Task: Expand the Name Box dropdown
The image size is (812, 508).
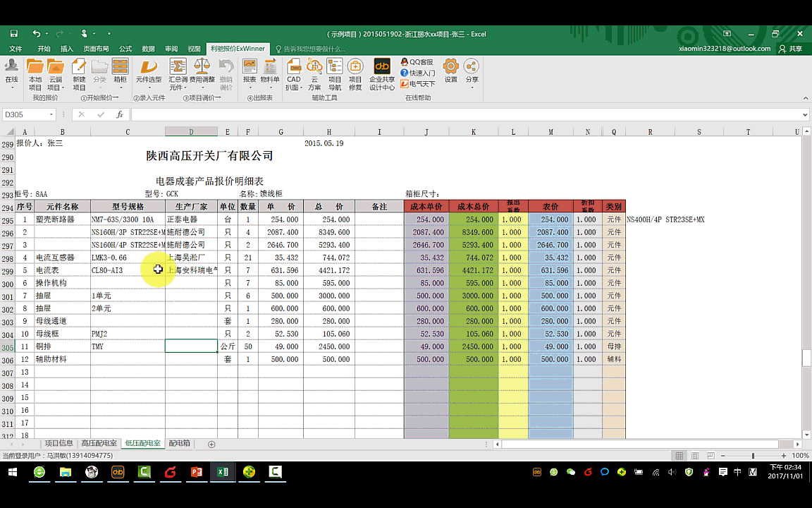Action: (x=51, y=114)
